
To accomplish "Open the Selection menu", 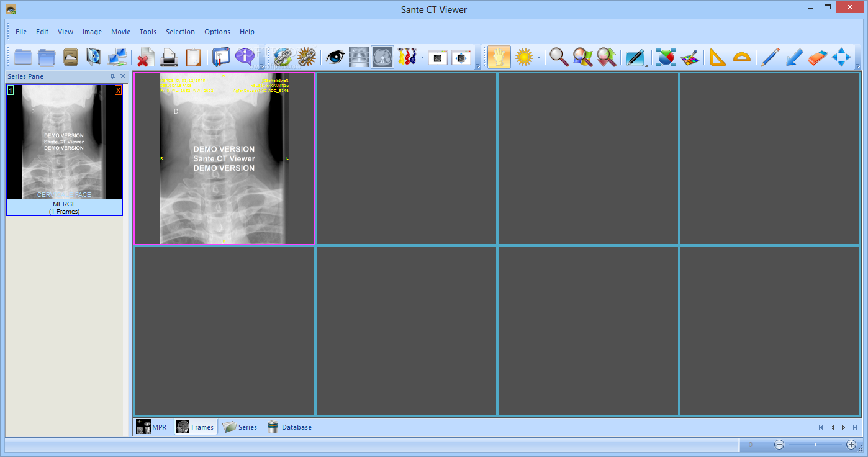I will click(180, 32).
